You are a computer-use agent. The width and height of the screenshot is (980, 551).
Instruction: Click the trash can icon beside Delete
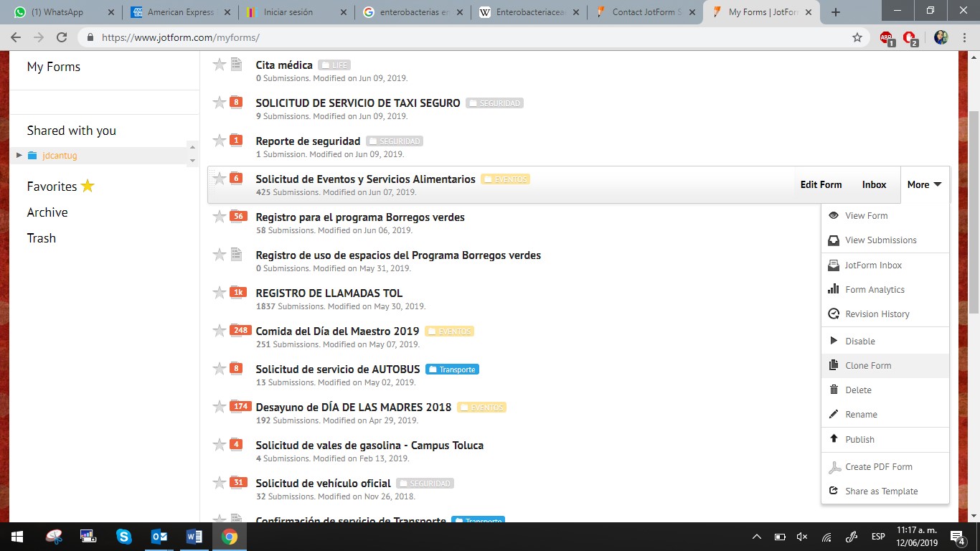pos(834,390)
